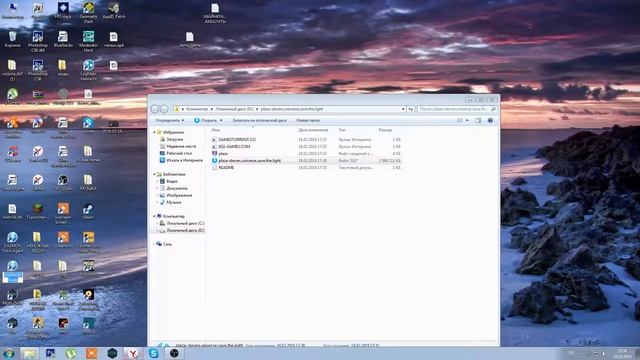
Task: Open the Photoshop taskbar icon
Action: 51,353
